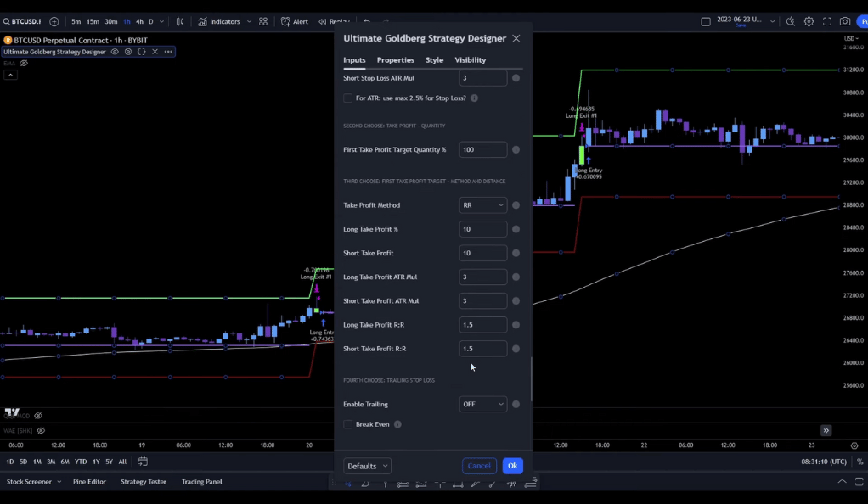Maximize the bottom panel

click(859, 482)
